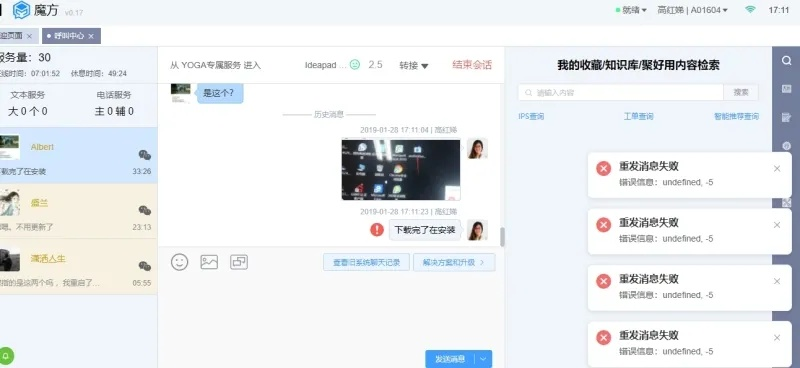Open the 工单查询 link
This screenshot has height=368, width=800.
tap(638, 116)
